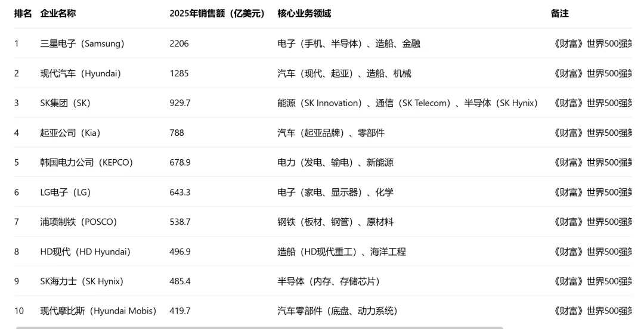Click the 备注 cell in LG电子 row
Image resolution: width=644 pixels, height=329 pixels.
[x=592, y=193]
